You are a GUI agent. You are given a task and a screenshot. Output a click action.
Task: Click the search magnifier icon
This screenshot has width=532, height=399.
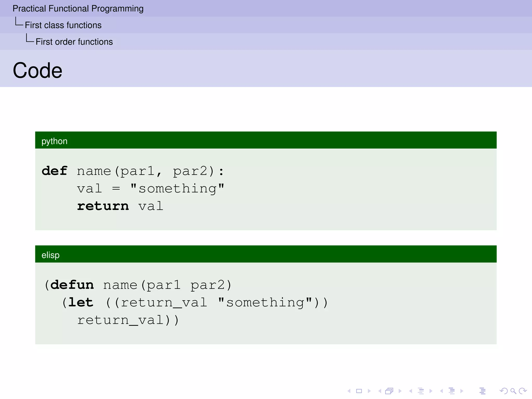click(513, 391)
